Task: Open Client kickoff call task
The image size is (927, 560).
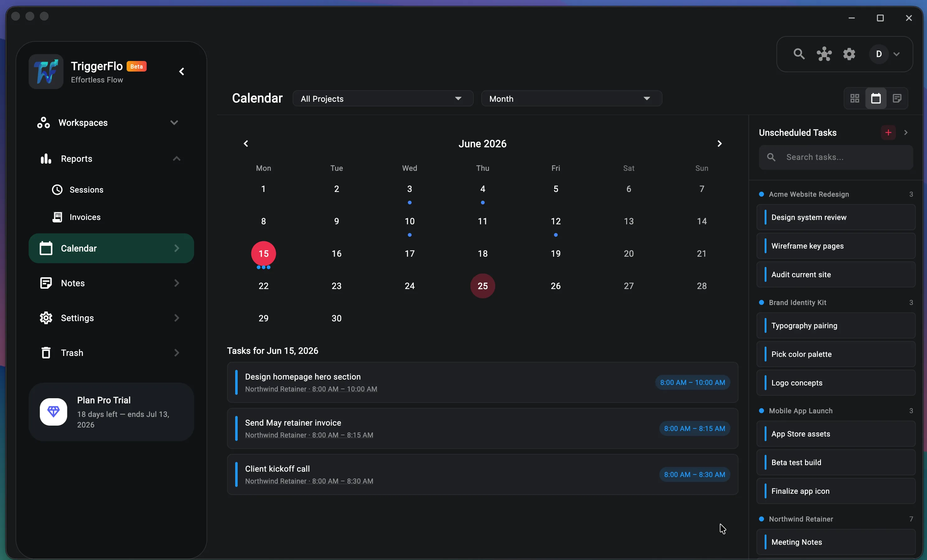Action: click(482, 474)
